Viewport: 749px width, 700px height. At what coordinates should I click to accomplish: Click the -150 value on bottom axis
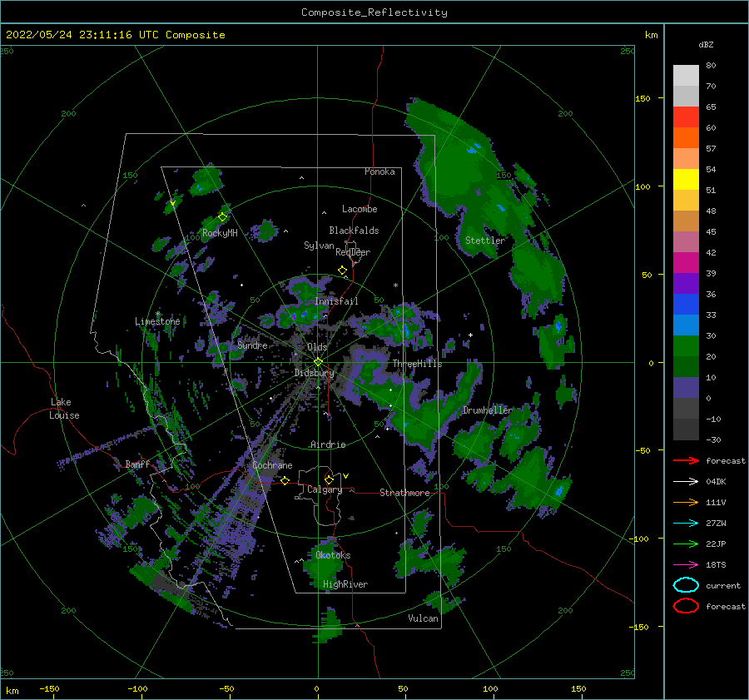49,688
